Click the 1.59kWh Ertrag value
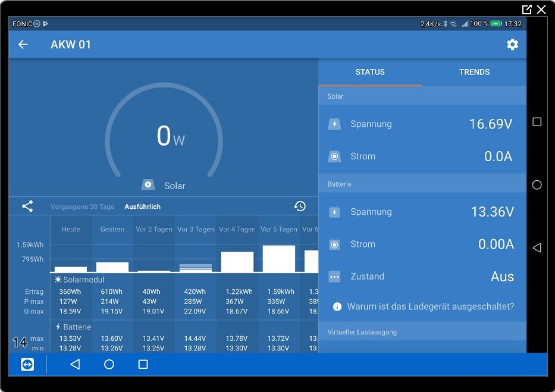This screenshot has width=555, height=392. pyautogui.click(x=281, y=292)
